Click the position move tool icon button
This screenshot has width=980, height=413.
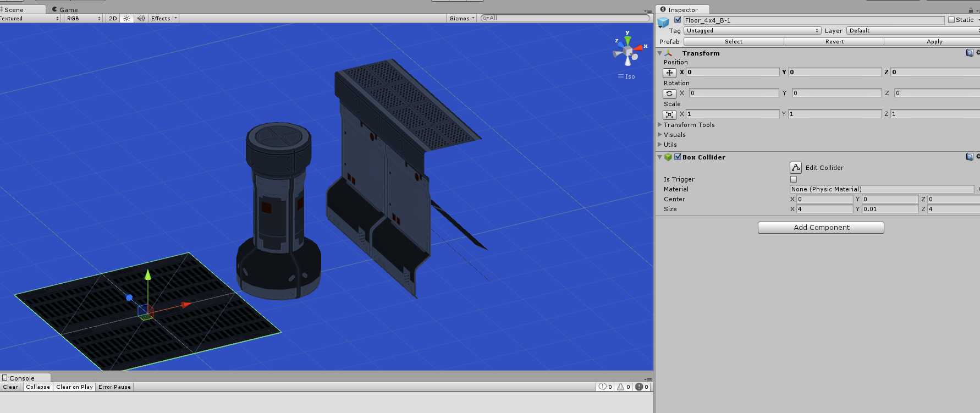tap(669, 73)
